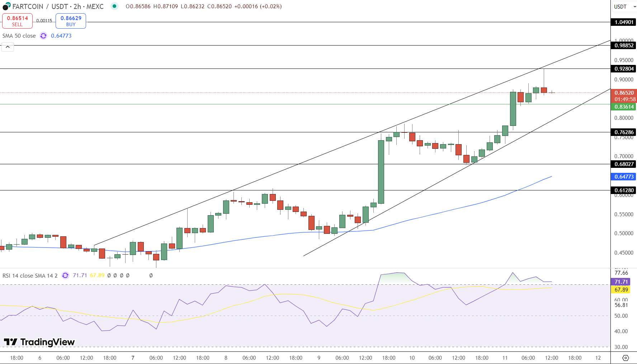Click the close price C0.86520 in header
Image resolution: width=637 pixels, height=364 pixels.
(220, 6)
